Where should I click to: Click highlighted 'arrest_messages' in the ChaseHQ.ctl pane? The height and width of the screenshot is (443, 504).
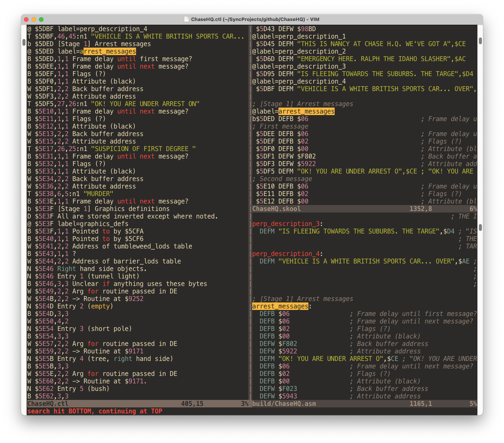point(108,51)
